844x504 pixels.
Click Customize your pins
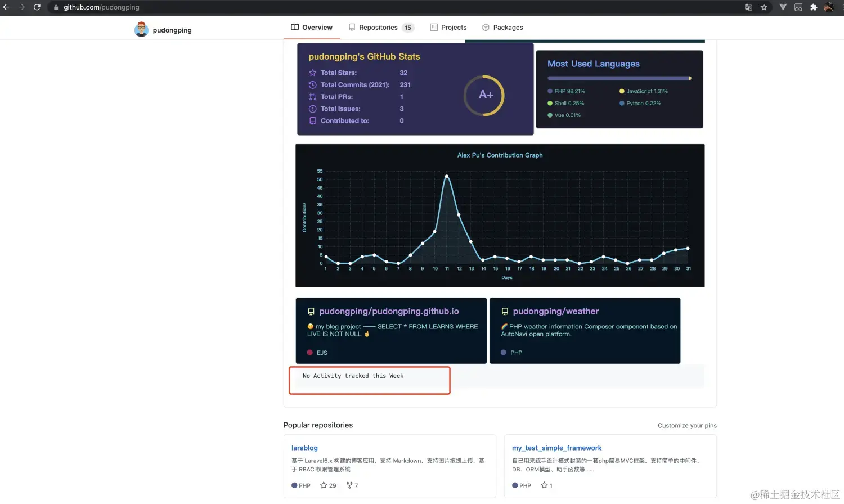pos(687,426)
